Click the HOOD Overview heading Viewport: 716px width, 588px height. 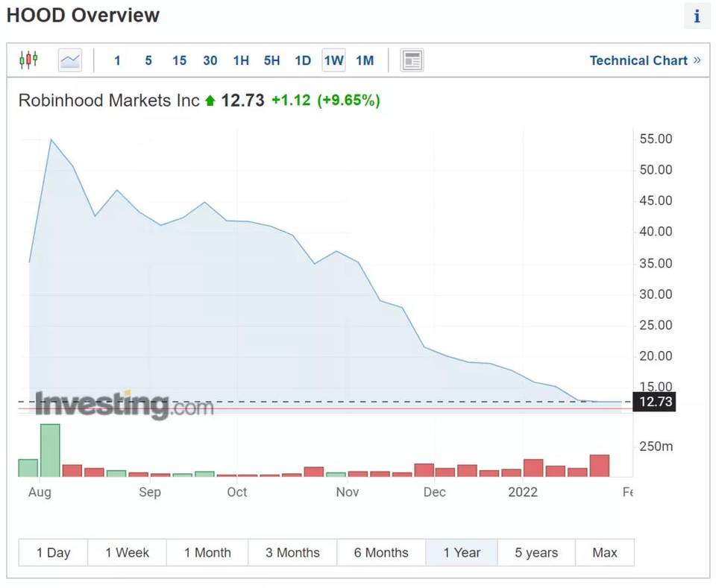(83, 15)
